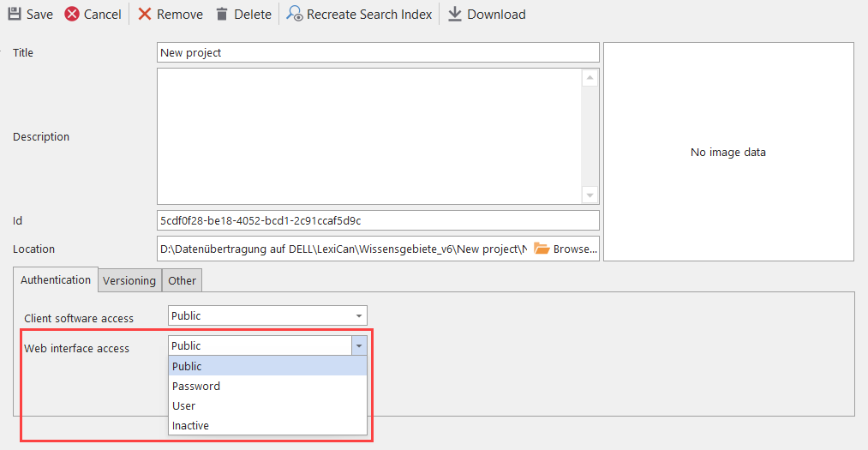Click the Save floppy disk icon

coord(15,15)
